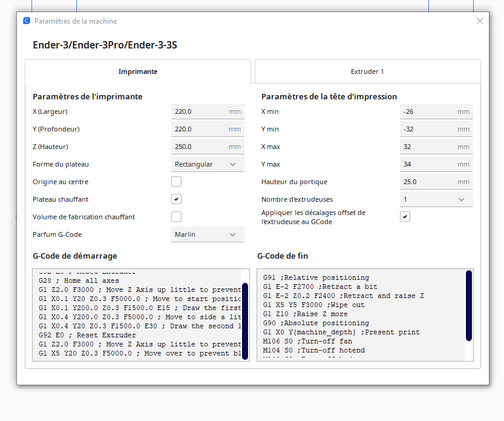Click the 'G-Code de démarrage' heading
The width and height of the screenshot is (504, 421).
[x=75, y=256]
